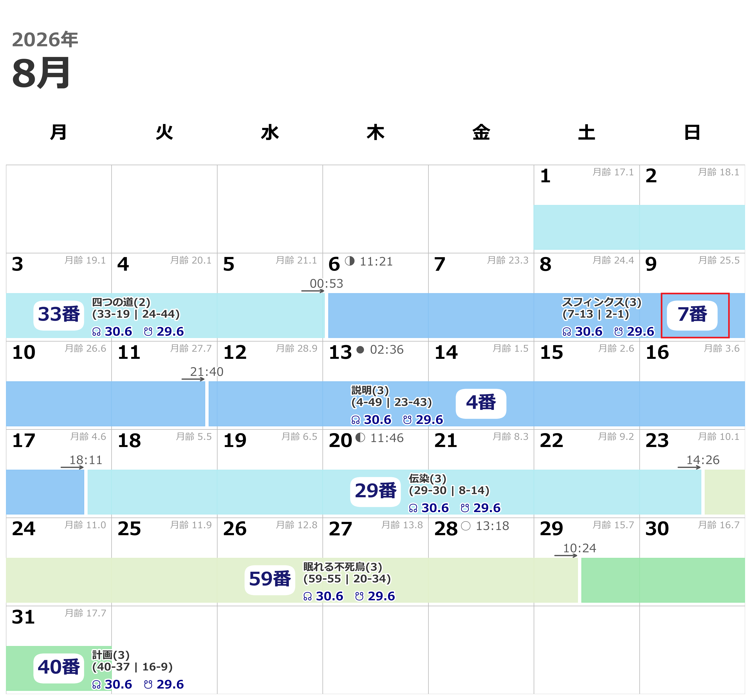
Task: Click the full moon icon on day 28
Action: (x=466, y=526)
